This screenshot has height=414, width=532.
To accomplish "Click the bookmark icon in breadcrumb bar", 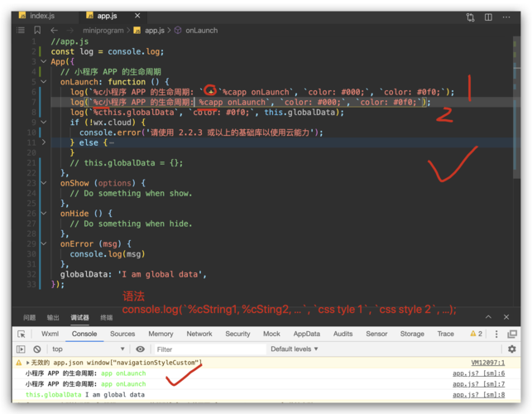I will point(37,31).
